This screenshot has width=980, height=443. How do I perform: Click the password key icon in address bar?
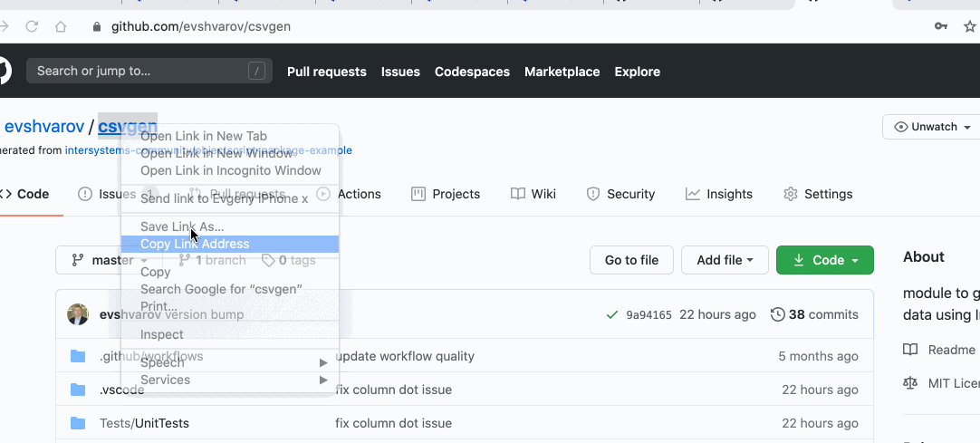pos(941,26)
